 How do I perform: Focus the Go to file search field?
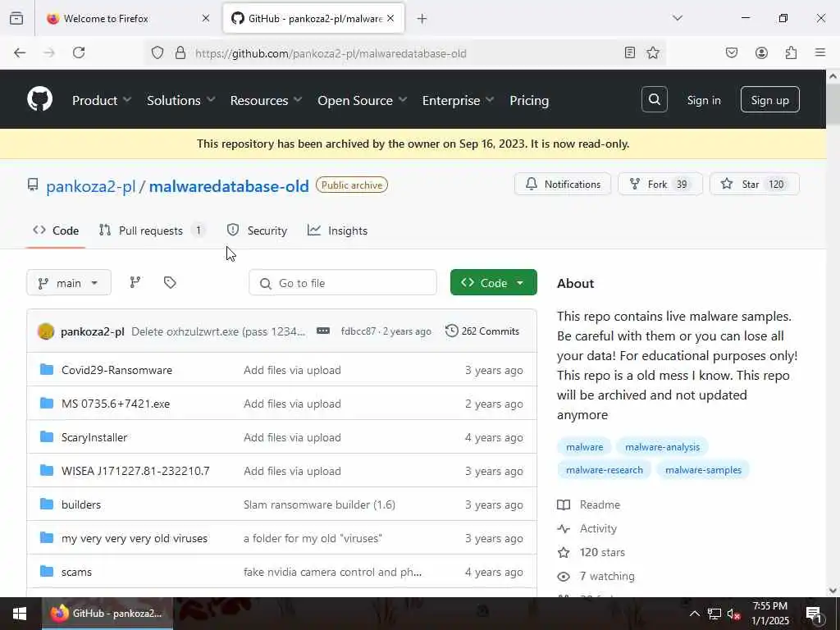[343, 282]
